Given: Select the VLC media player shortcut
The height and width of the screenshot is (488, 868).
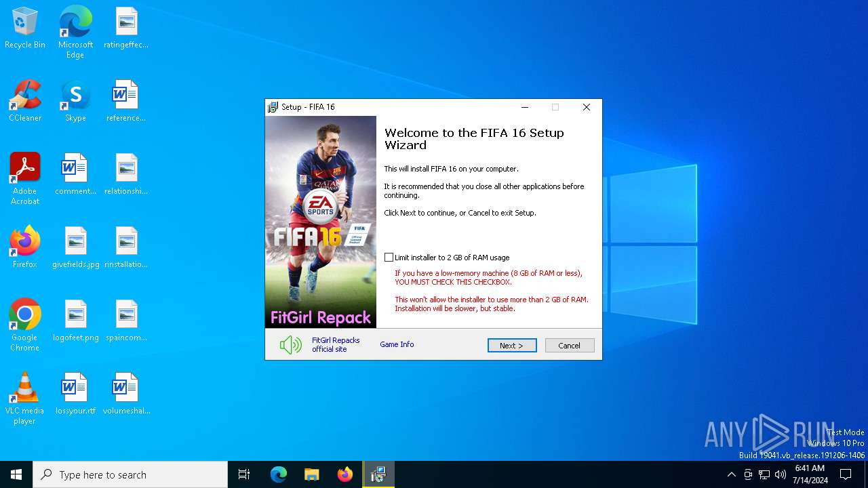Looking at the screenshot, I should [x=25, y=399].
